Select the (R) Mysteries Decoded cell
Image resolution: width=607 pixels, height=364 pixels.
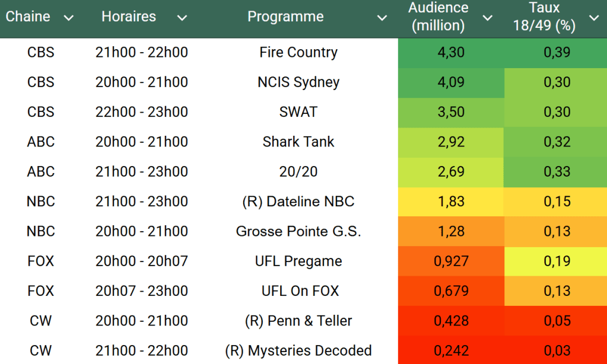[298, 350]
